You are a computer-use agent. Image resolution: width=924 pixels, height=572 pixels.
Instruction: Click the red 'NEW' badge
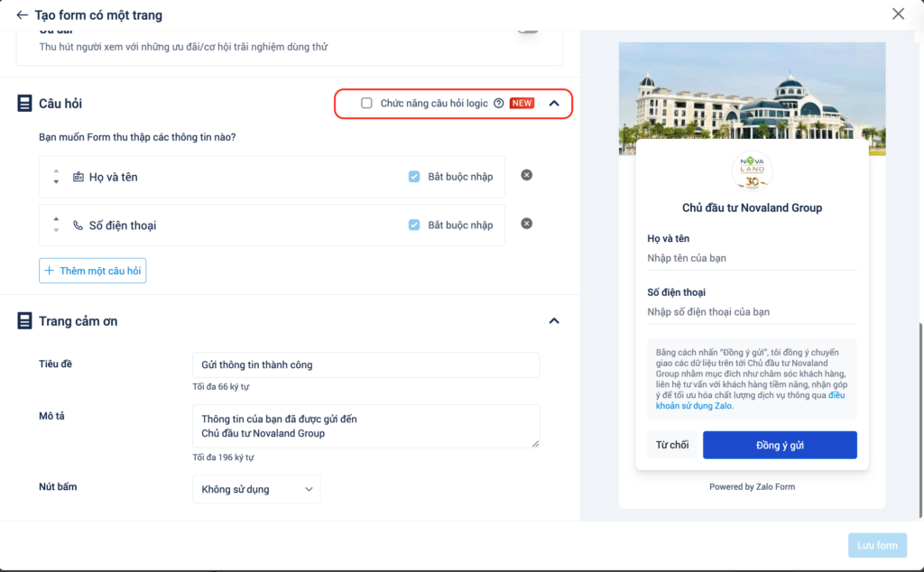(x=522, y=103)
